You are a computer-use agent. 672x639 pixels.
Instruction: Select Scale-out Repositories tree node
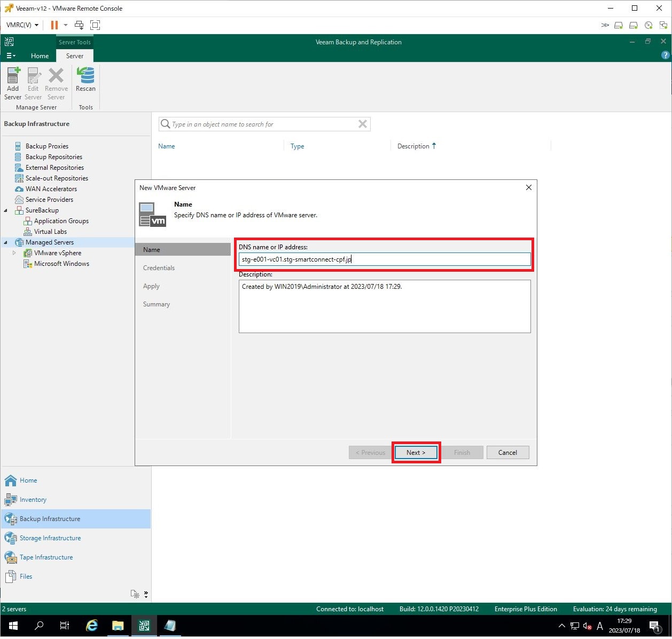57,178
